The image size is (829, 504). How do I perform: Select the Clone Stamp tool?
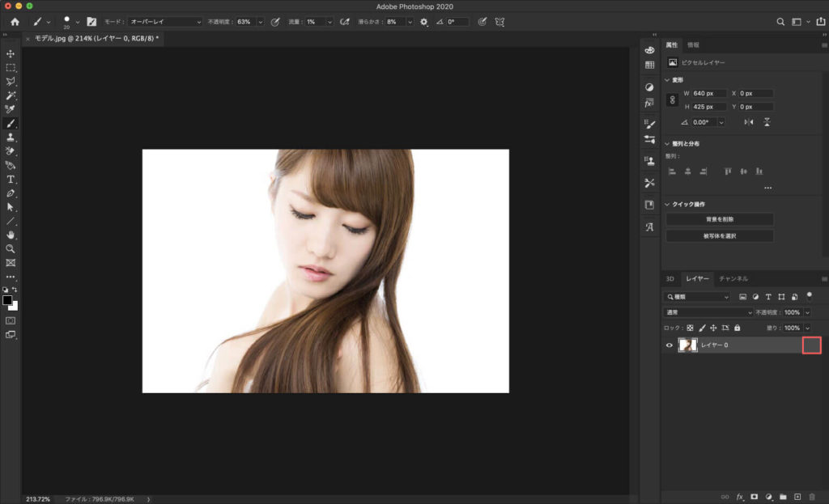[x=11, y=138]
